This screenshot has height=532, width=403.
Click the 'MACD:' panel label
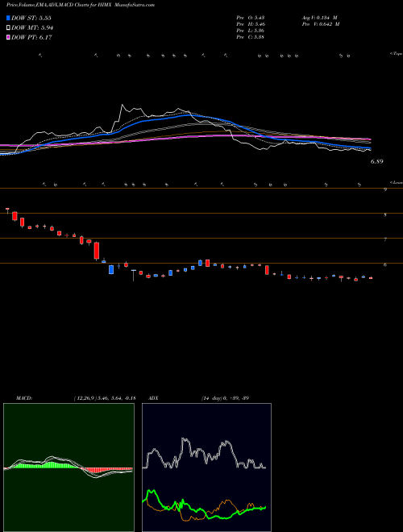[x=24, y=398]
